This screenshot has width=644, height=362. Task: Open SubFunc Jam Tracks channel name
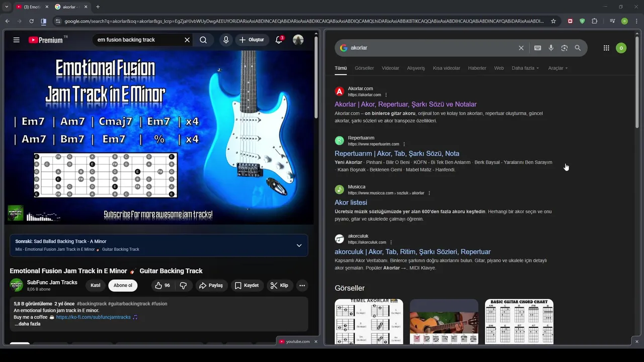click(52, 283)
